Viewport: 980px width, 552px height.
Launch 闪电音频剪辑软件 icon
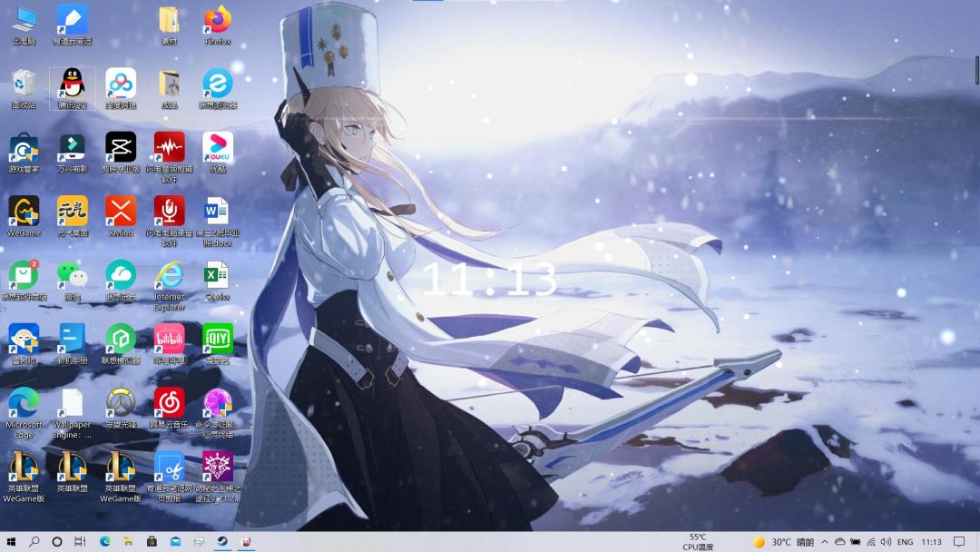170,158
